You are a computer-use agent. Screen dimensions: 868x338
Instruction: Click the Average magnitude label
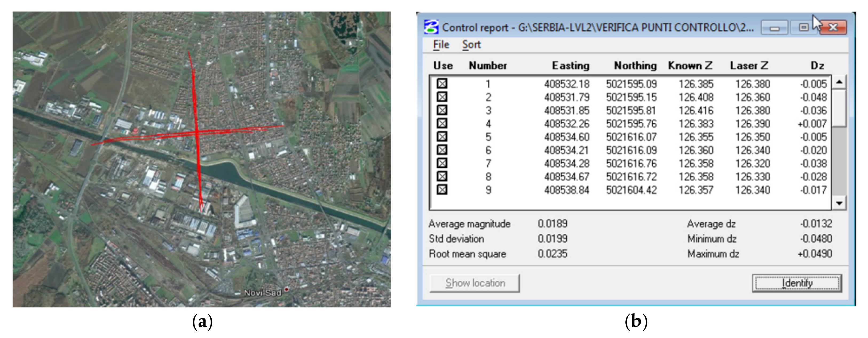pos(469,224)
